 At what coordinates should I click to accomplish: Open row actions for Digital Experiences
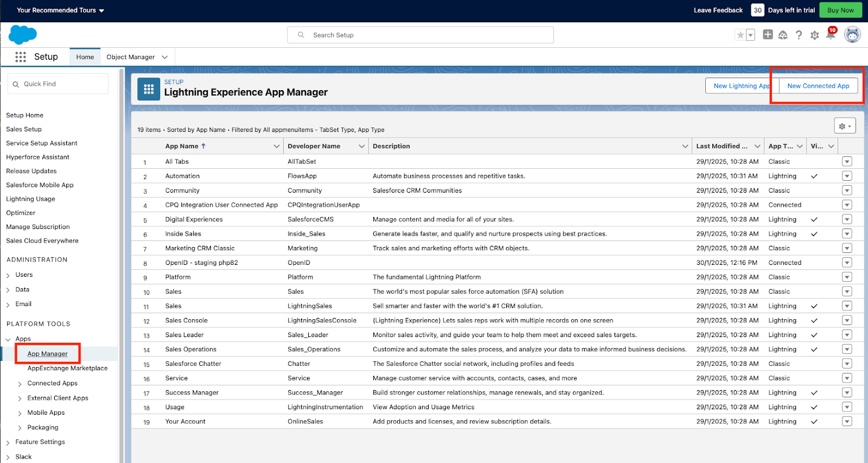click(847, 219)
